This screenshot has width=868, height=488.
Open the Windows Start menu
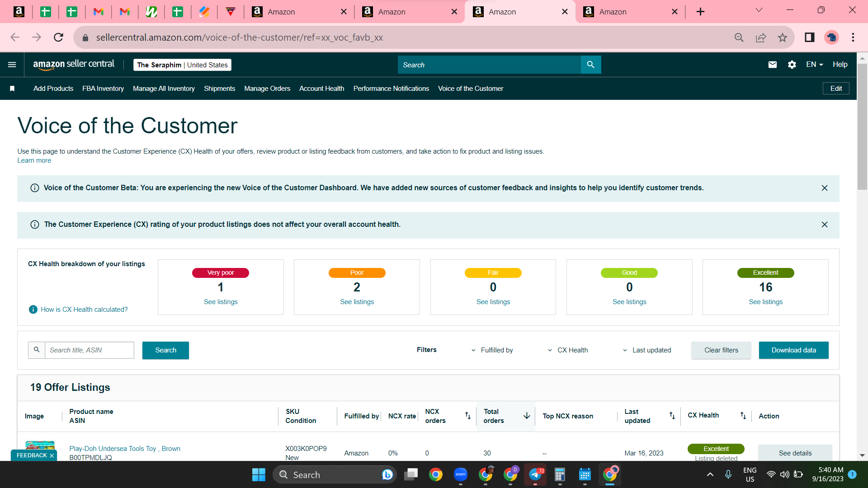(x=259, y=475)
